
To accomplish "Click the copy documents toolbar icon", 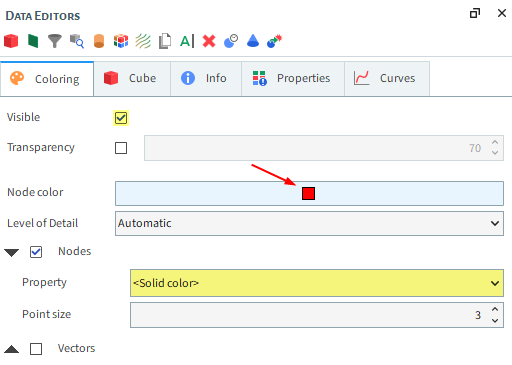I will point(165,41).
